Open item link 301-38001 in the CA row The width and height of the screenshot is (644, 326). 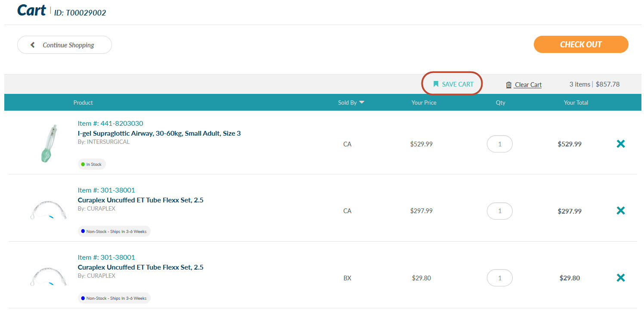tap(106, 190)
